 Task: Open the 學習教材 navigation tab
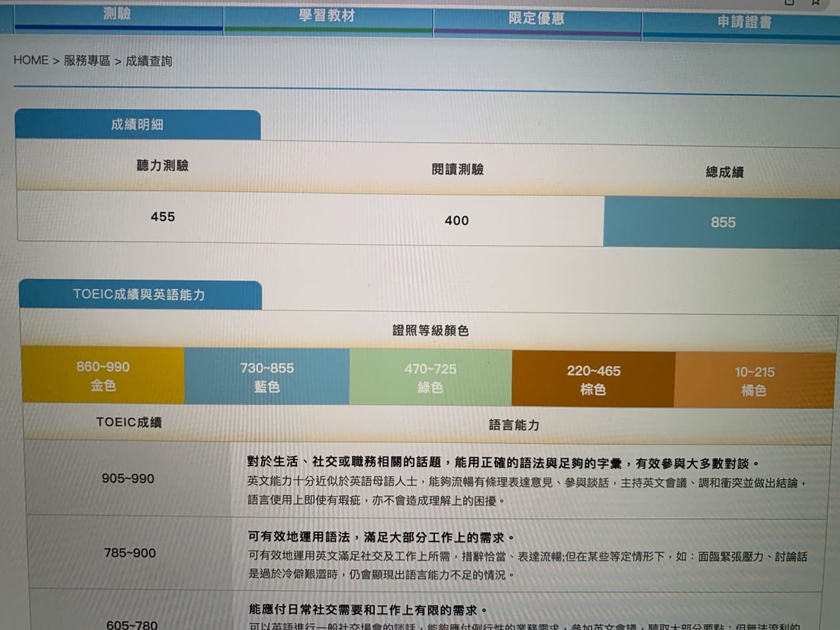pyautogui.click(x=327, y=16)
